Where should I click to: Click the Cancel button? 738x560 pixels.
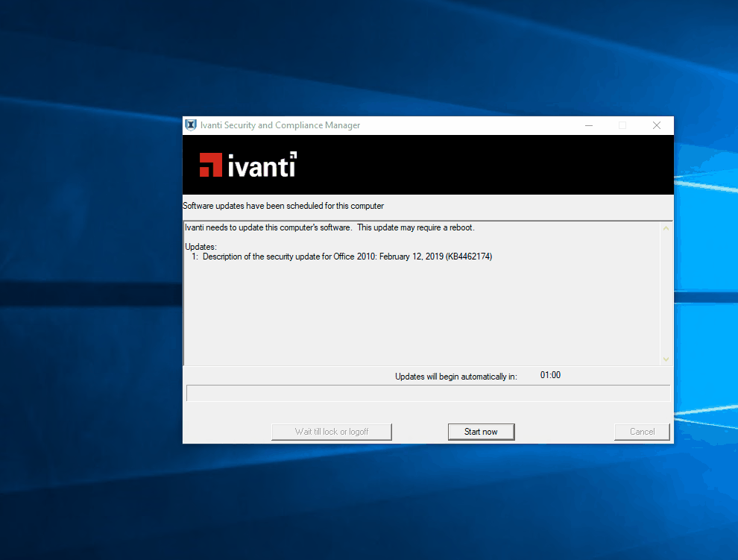click(641, 432)
